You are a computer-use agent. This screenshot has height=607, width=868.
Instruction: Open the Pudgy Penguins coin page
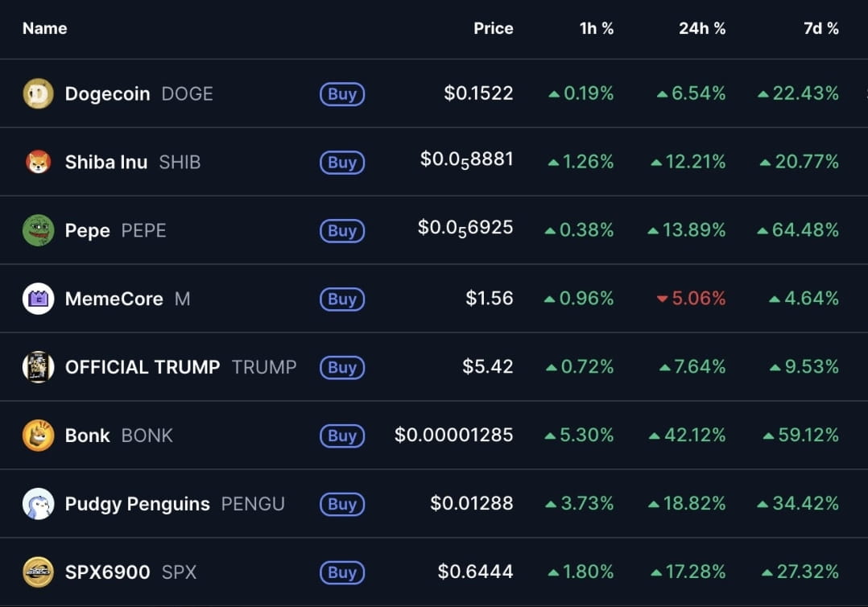click(x=135, y=504)
